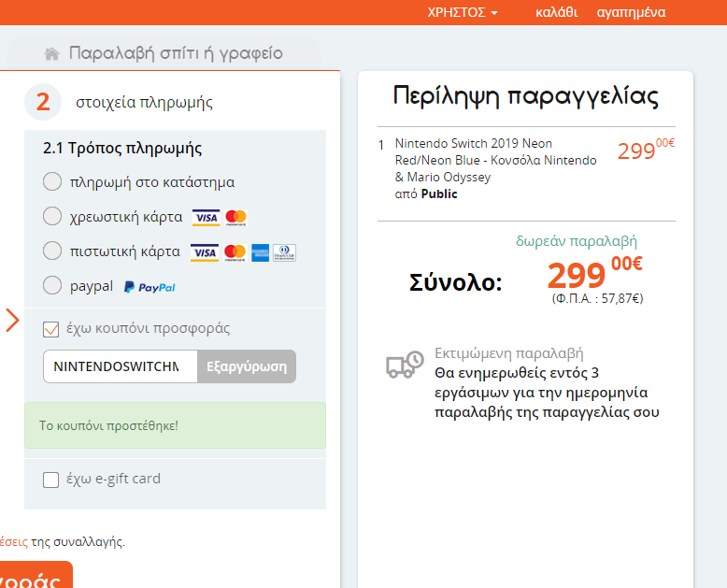Click the Εξαργύρωση redeem button
Viewport: 727px width, 588px height.
click(247, 366)
